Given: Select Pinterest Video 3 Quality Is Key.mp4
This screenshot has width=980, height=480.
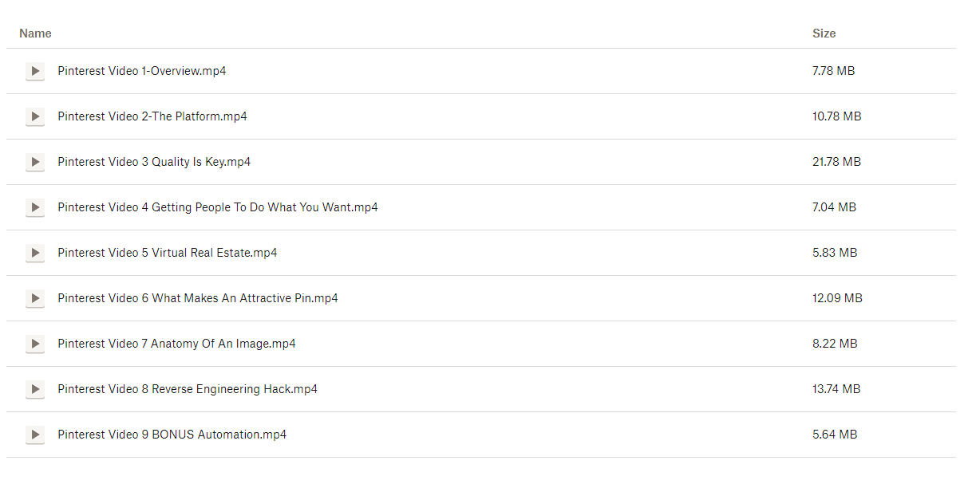Looking at the screenshot, I should tap(154, 162).
